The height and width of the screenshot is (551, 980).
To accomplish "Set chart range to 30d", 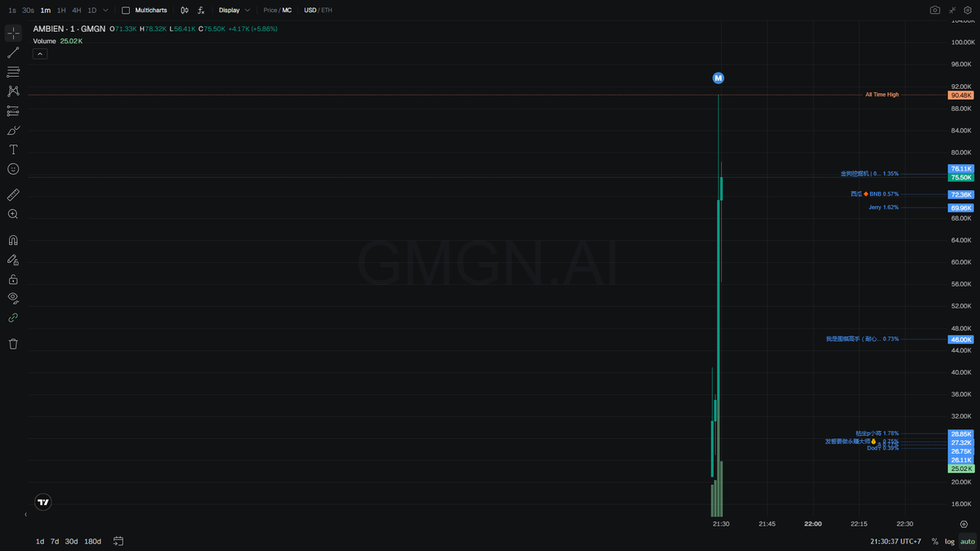I will pos(72,541).
